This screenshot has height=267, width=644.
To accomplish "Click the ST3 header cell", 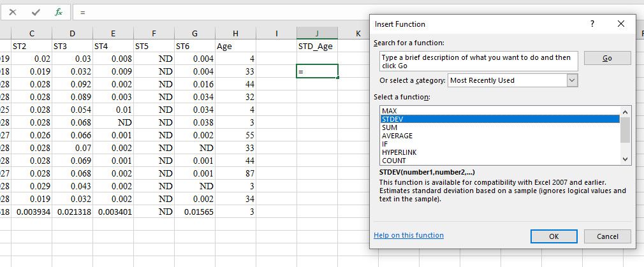I will coord(72,47).
